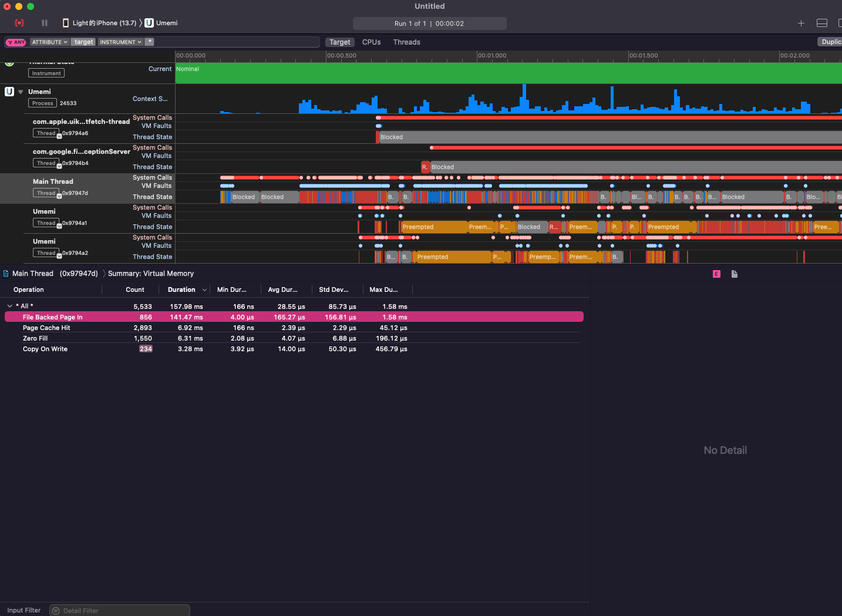Add an instrument with the plus button
Viewport: 842px width, 616px height.
pos(801,23)
